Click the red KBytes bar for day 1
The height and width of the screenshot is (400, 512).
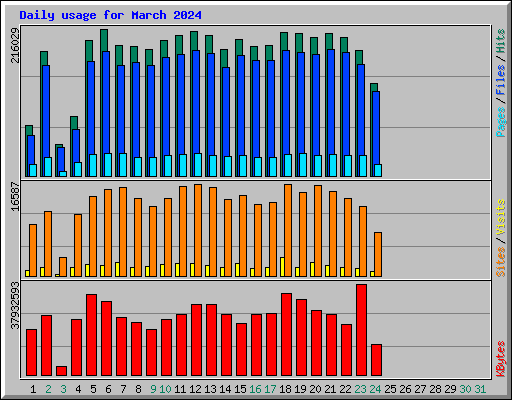[31, 353]
